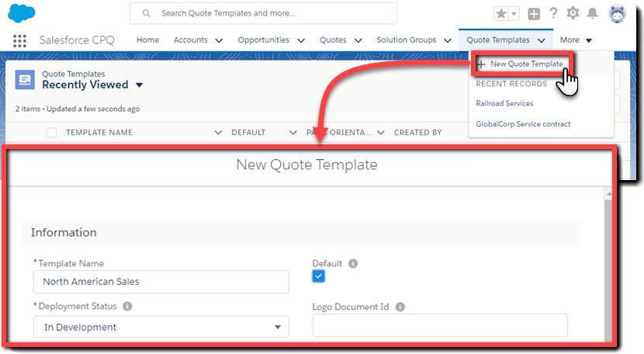
Task: Click the Deployment Status info icon
Action: point(127,307)
